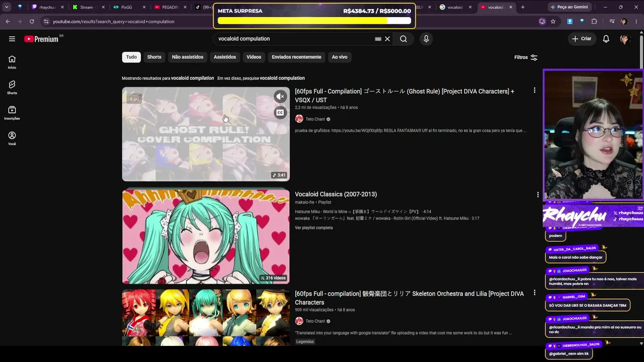The image size is (644, 362).
Task: Open the YouTube guide hamburger menu
Action: [x=12, y=39]
